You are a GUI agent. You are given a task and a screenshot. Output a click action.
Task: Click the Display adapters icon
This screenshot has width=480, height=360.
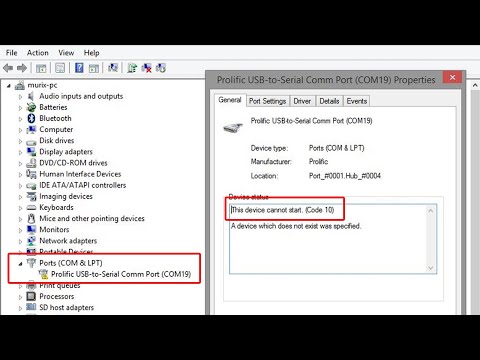(x=31, y=152)
